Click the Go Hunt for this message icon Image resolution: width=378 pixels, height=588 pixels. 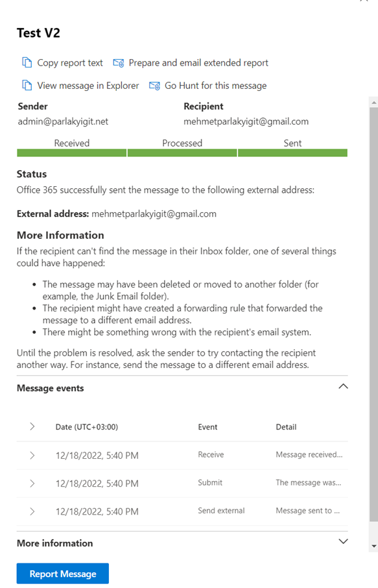click(x=154, y=86)
